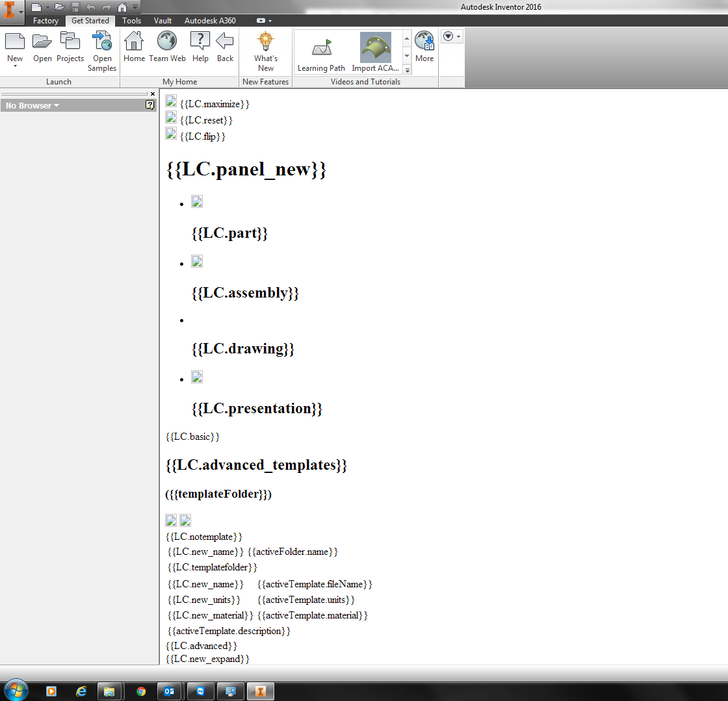Click the browser panel help icon
The width and height of the screenshot is (728, 701).
tap(149, 105)
